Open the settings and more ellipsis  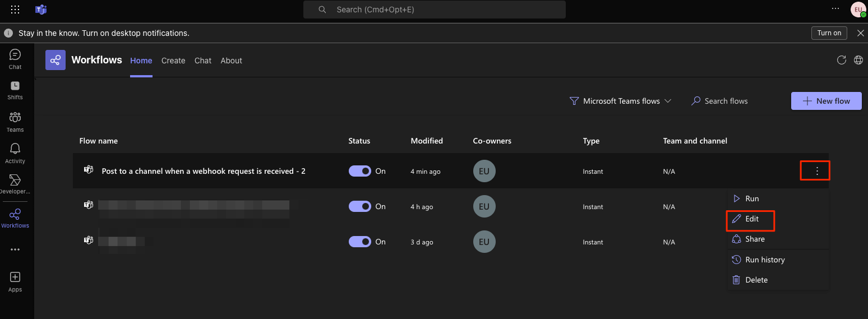click(x=836, y=9)
